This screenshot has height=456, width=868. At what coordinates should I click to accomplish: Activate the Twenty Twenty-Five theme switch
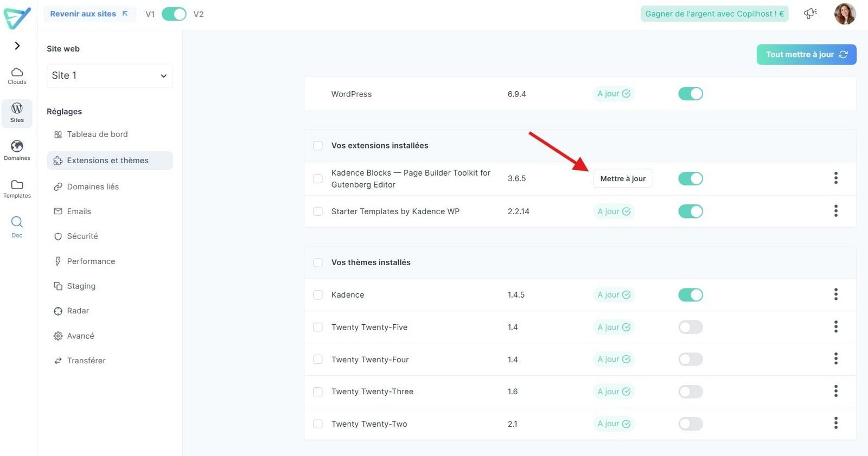coord(691,327)
